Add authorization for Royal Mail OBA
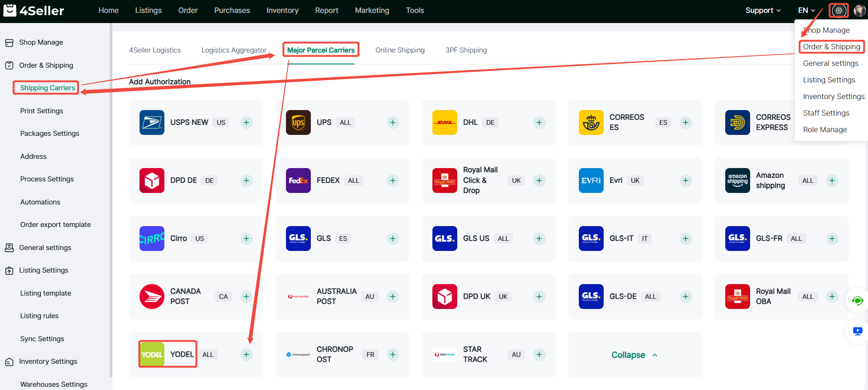This screenshot has width=868, height=390. (832, 297)
